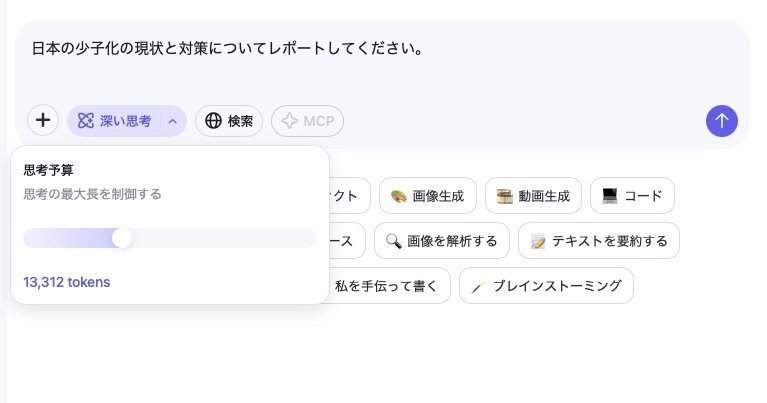767x403 pixels.
Task: Click the thinking budget slider handle
Action: click(x=122, y=238)
